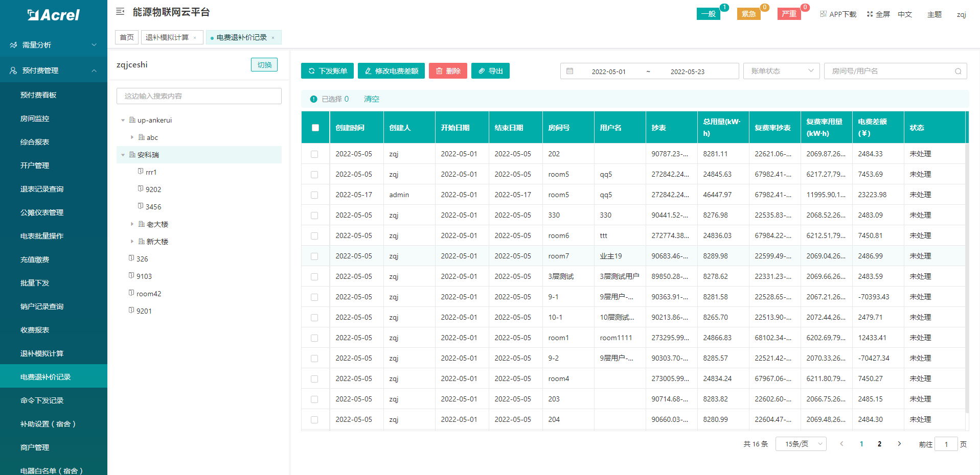Screen dimensions: 980x475
Task: Click the calendar icon in date range
Action: 570,71
